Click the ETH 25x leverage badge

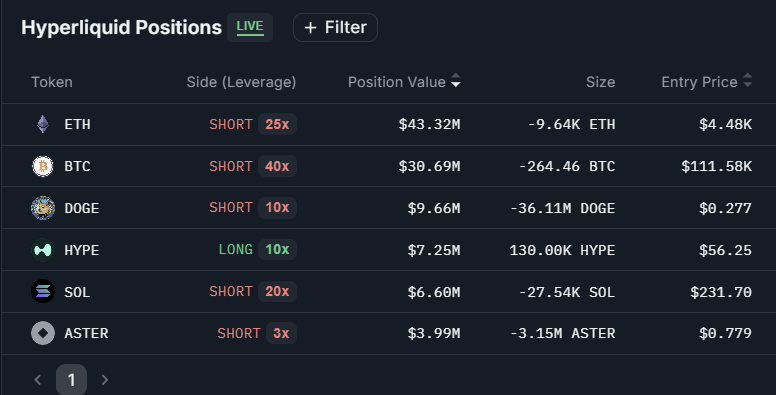277,124
